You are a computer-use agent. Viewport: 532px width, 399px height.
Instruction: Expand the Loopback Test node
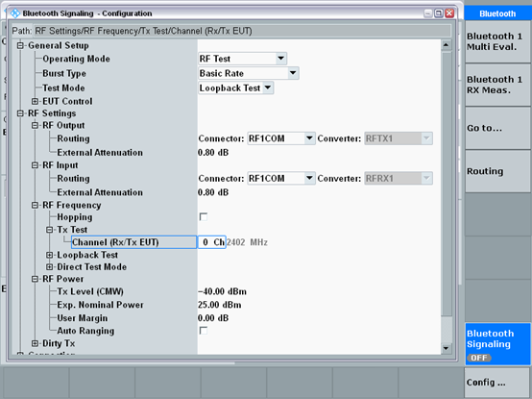click(x=50, y=255)
